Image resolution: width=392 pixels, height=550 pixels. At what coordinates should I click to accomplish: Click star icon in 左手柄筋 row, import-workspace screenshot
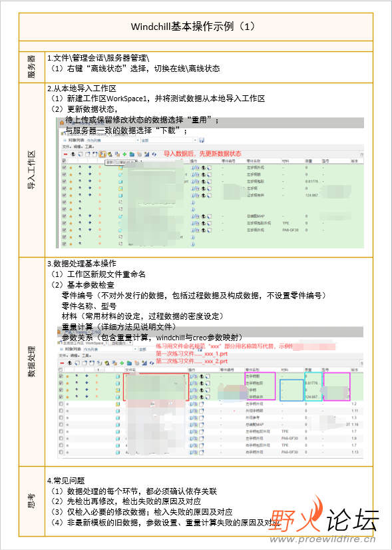coord(71,174)
